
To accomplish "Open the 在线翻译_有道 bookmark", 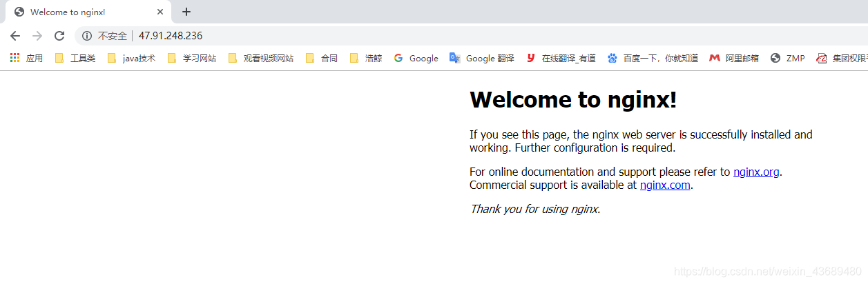I will 560,59.
